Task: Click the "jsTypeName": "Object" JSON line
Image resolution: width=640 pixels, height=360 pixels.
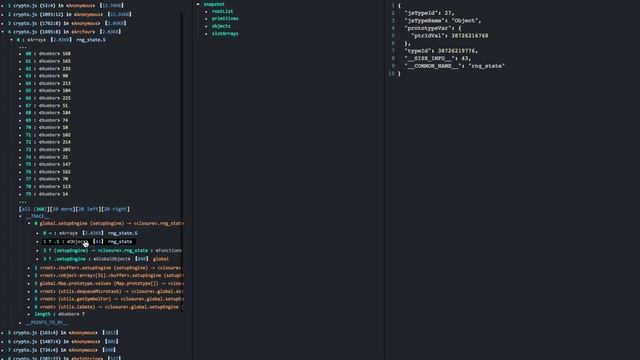Action: pyautogui.click(x=443, y=20)
